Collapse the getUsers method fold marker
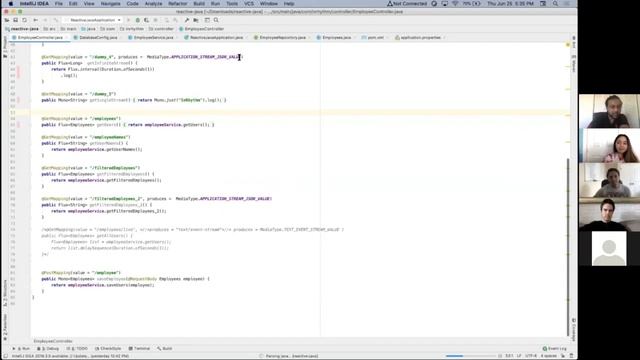 (31, 125)
